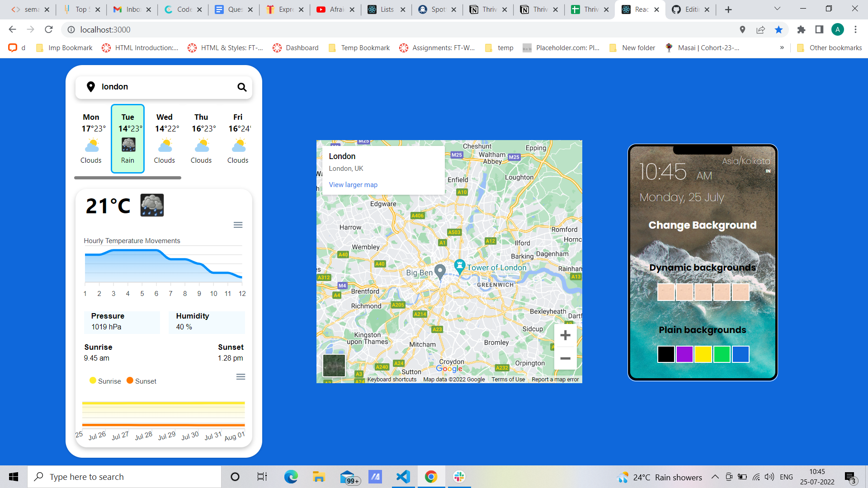This screenshot has width=868, height=488.
Task: Switch to the Code browser tab
Action: click(x=183, y=9)
